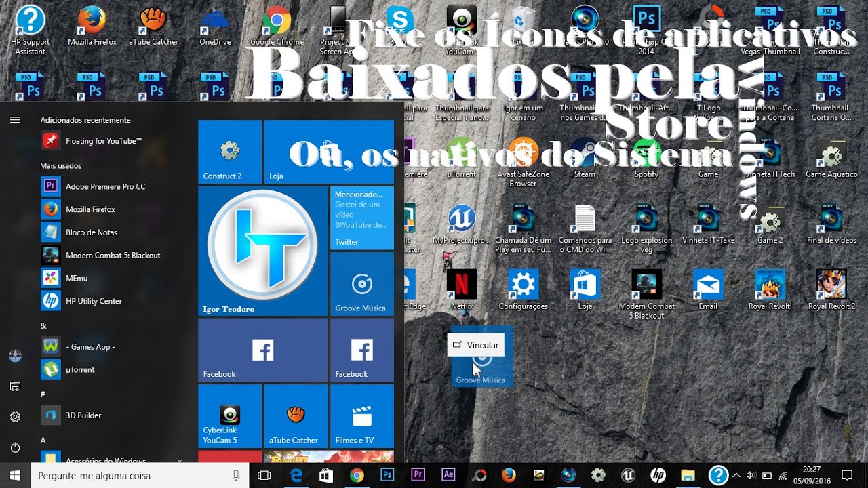Screen dimensions: 868x488
Task: Click the user account avatar in Start
Action: pos(15,356)
